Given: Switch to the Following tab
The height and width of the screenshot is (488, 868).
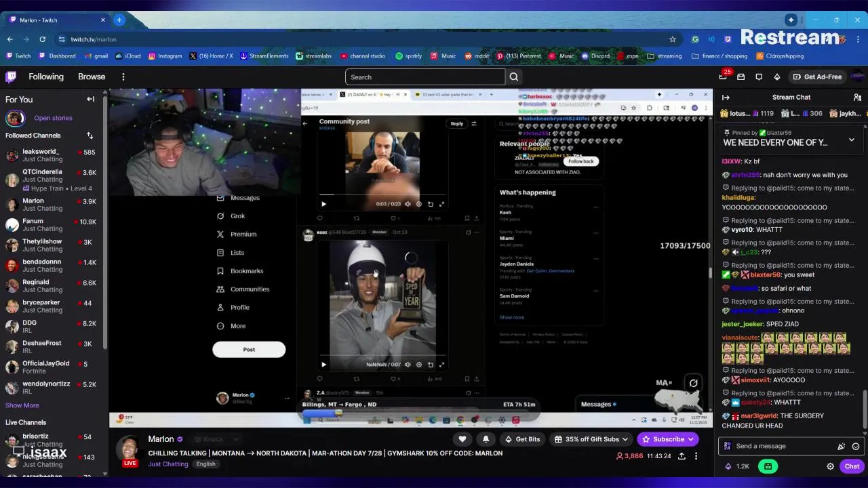Looking at the screenshot, I should tap(46, 77).
